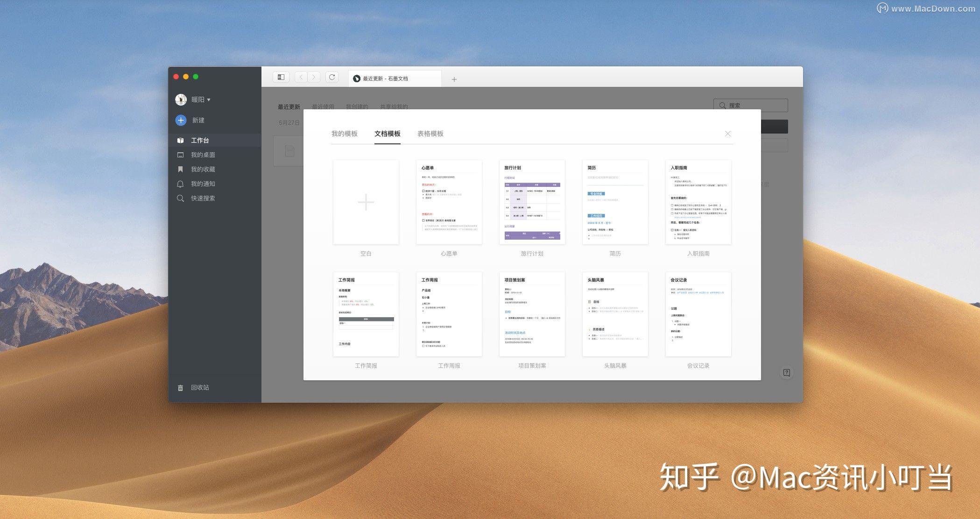The width and height of the screenshot is (980, 519).
Task: Choose the 头脑风暴 template thumbnail
Action: click(615, 314)
